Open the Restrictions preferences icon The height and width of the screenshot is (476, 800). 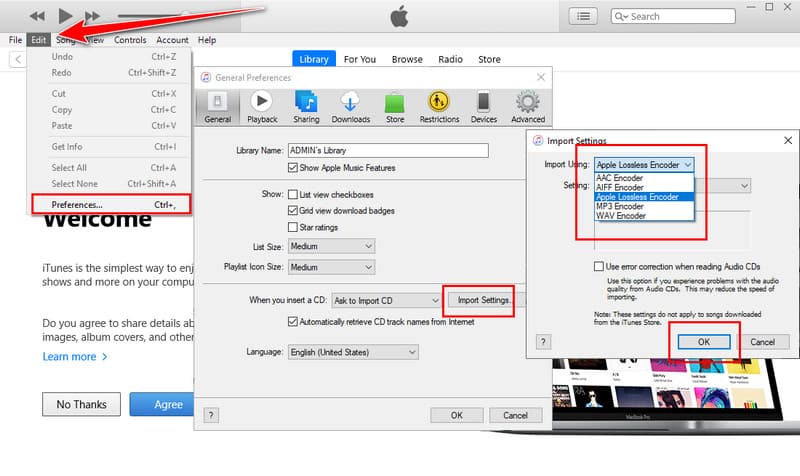click(439, 107)
